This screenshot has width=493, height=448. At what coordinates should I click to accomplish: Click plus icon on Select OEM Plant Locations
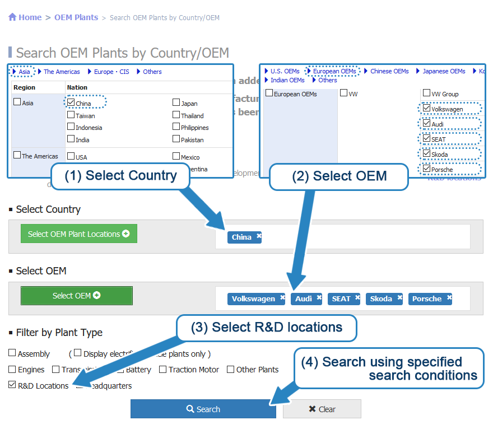125,234
